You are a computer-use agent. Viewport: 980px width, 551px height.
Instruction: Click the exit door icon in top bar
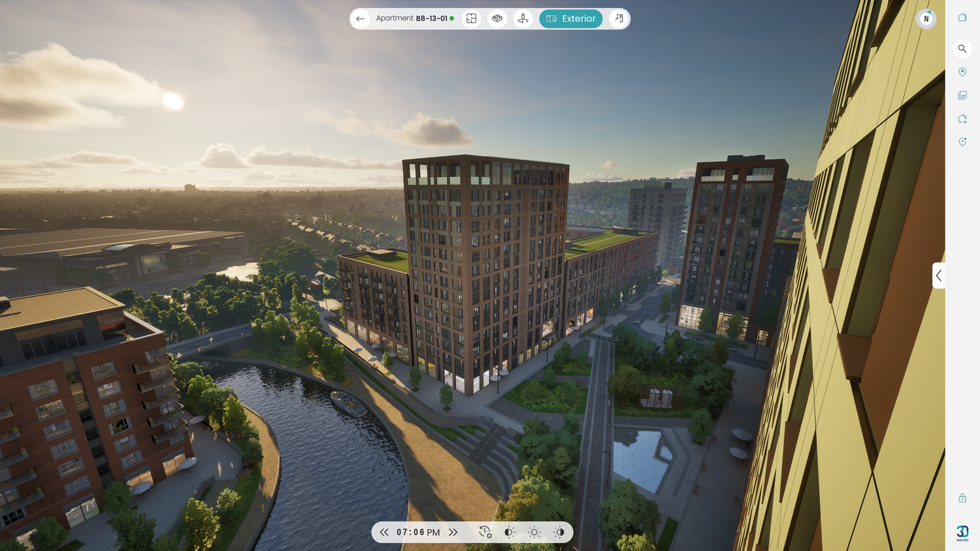tap(619, 19)
